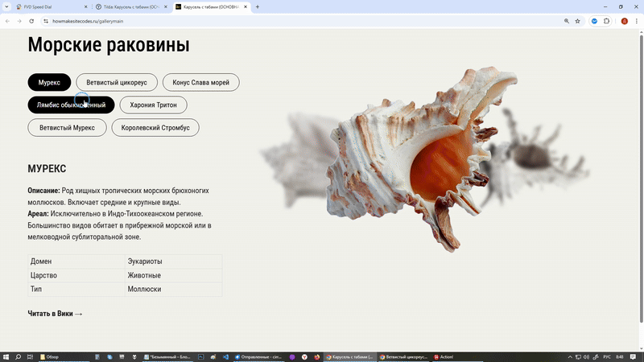Viewport: 644px width, 362px height.
Task: Open the volume control in tray
Action: tap(587, 357)
